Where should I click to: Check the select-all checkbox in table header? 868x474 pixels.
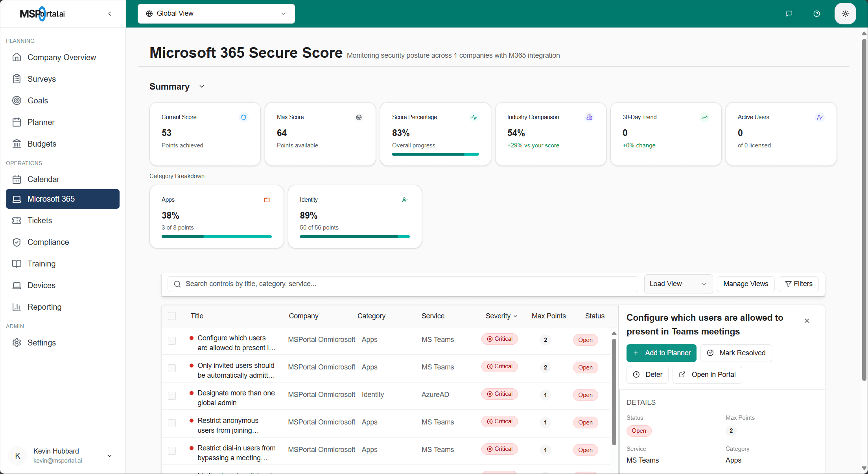click(172, 316)
